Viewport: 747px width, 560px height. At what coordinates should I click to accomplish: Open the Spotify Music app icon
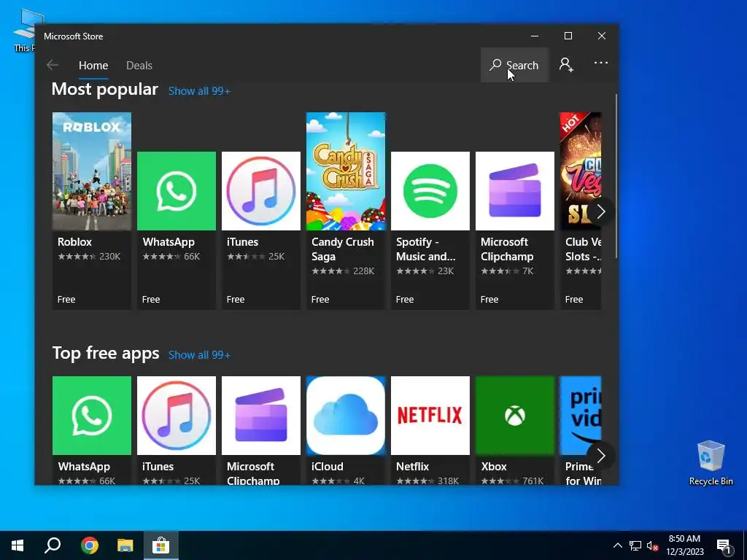[x=430, y=191]
